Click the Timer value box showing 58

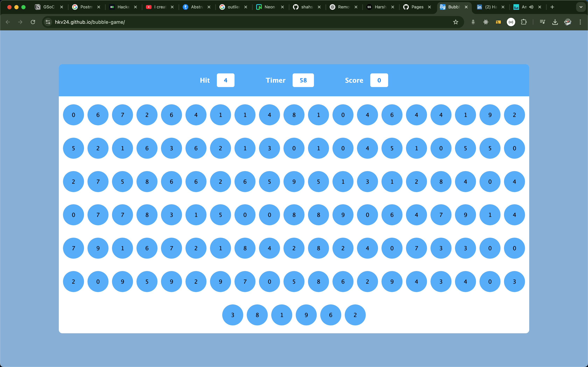pos(303,80)
